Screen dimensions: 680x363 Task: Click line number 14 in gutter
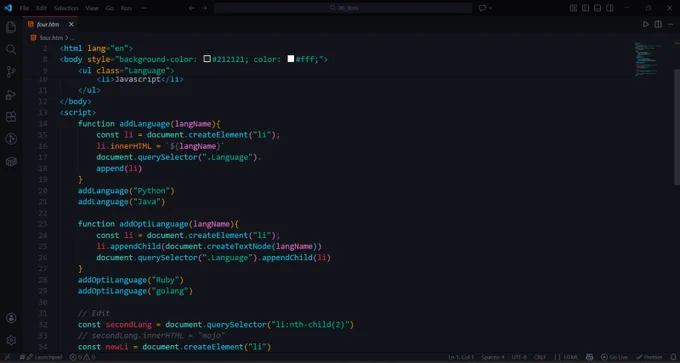[x=43, y=124]
